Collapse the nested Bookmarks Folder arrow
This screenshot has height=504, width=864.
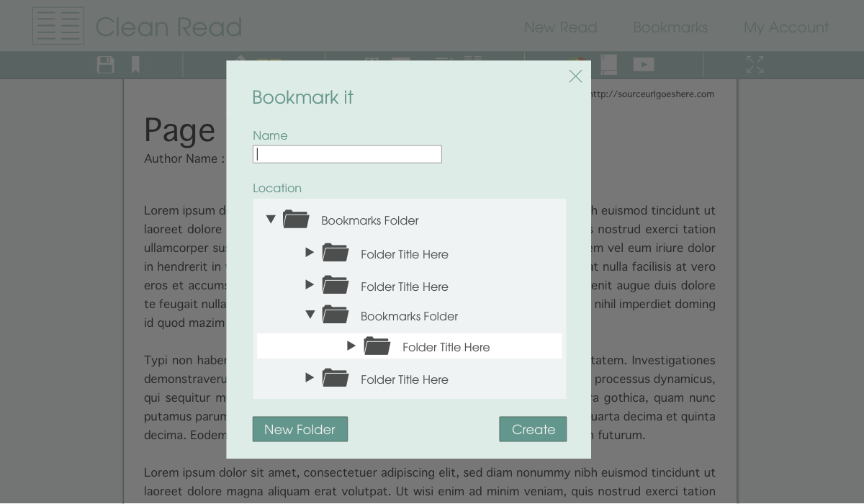[x=310, y=315]
